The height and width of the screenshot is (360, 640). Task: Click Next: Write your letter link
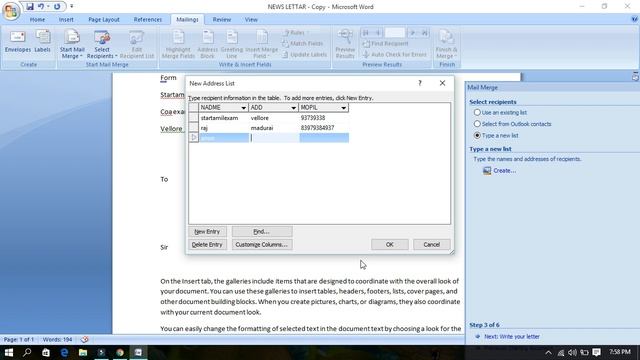click(x=511, y=336)
